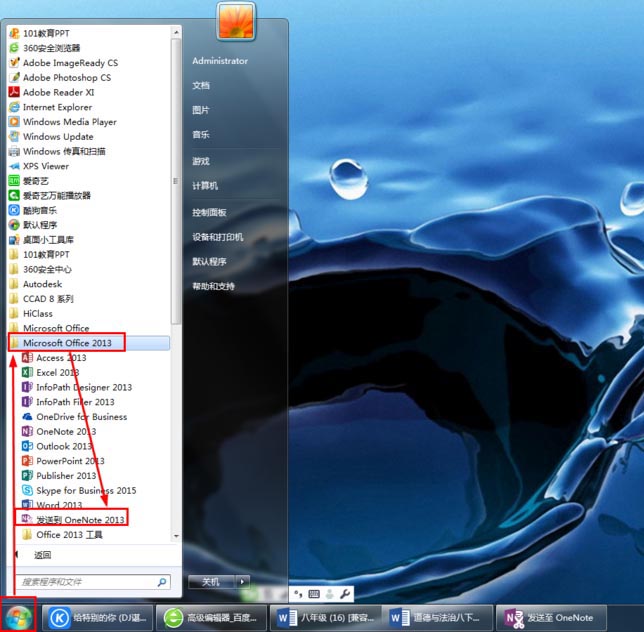Open 酷狗音乐 icon in the programs list
644x632 pixels.
[x=14, y=210]
